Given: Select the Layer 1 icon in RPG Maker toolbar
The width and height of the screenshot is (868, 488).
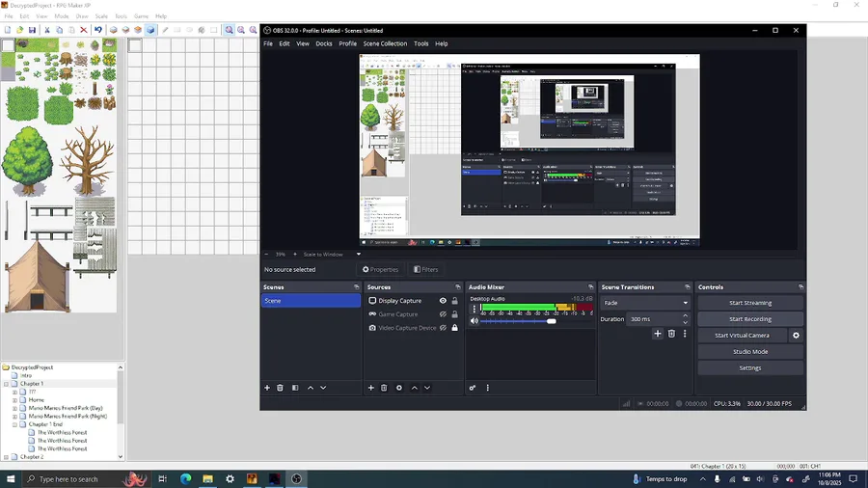Looking at the screenshot, I should pyautogui.click(x=114, y=30).
